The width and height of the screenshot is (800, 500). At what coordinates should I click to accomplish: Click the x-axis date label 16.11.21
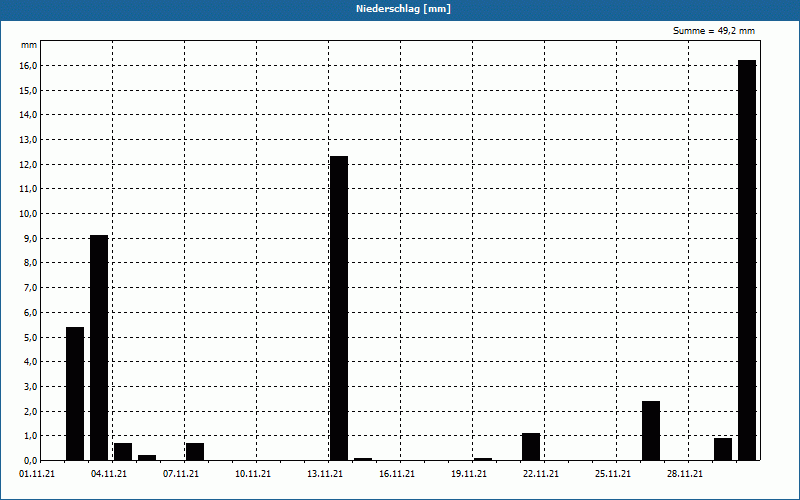click(396, 474)
